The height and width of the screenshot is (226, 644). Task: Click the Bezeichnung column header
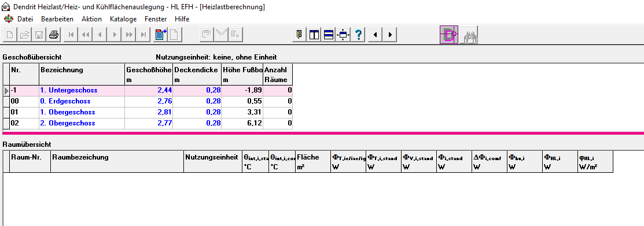tap(82, 75)
